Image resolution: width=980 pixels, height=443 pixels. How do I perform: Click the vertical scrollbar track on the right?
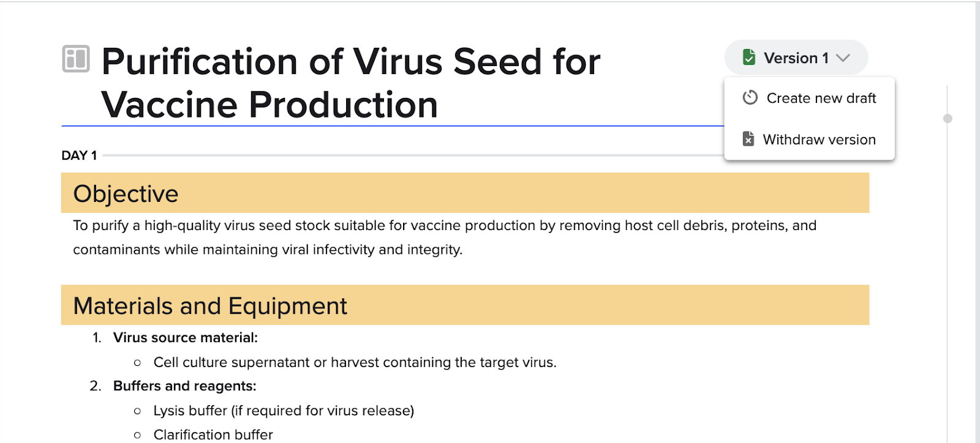[x=948, y=263]
